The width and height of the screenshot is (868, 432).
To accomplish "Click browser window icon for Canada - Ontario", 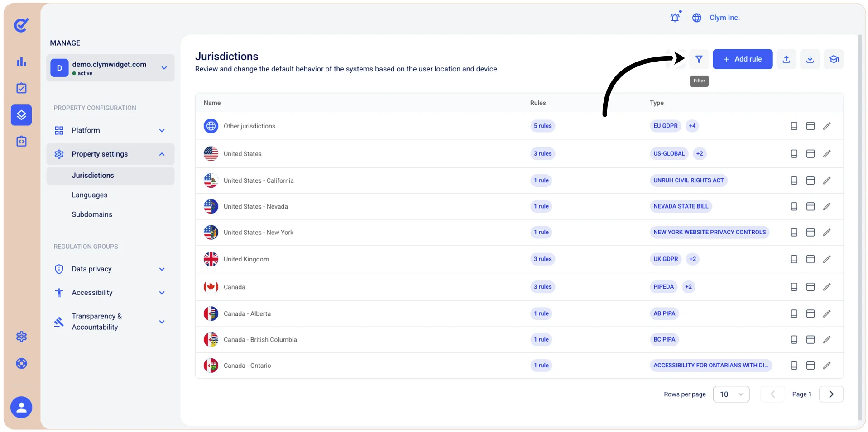I will click(810, 366).
